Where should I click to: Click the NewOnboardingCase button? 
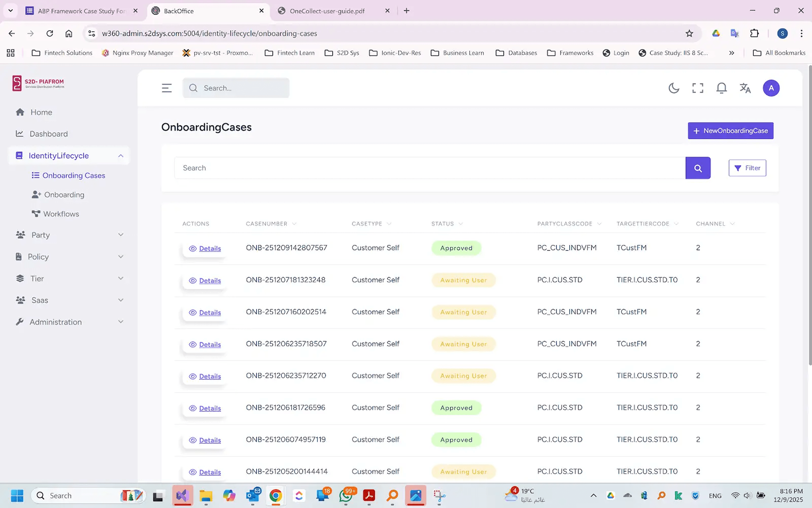(x=730, y=131)
